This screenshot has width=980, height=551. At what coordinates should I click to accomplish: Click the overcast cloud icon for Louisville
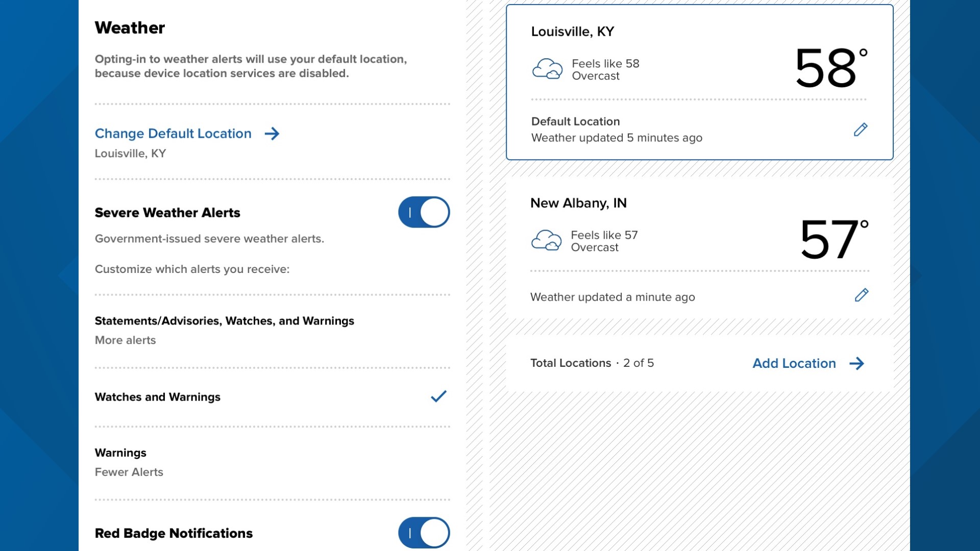[547, 69]
